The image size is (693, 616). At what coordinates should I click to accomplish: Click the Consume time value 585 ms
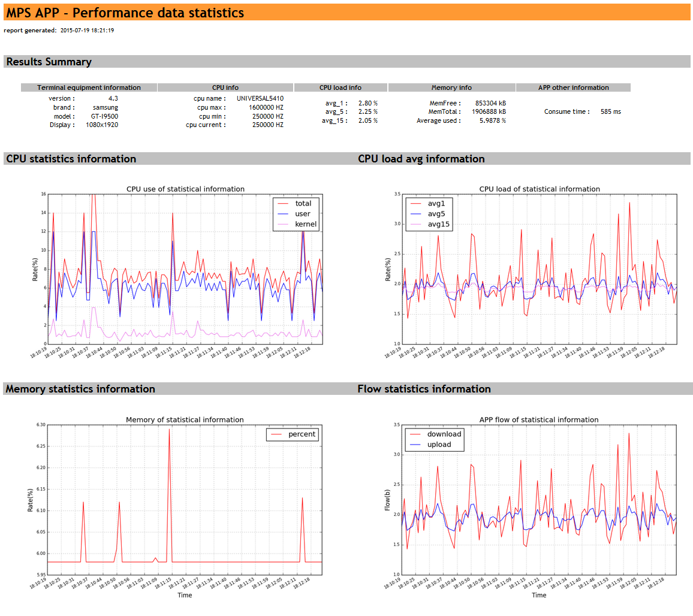tap(610, 111)
